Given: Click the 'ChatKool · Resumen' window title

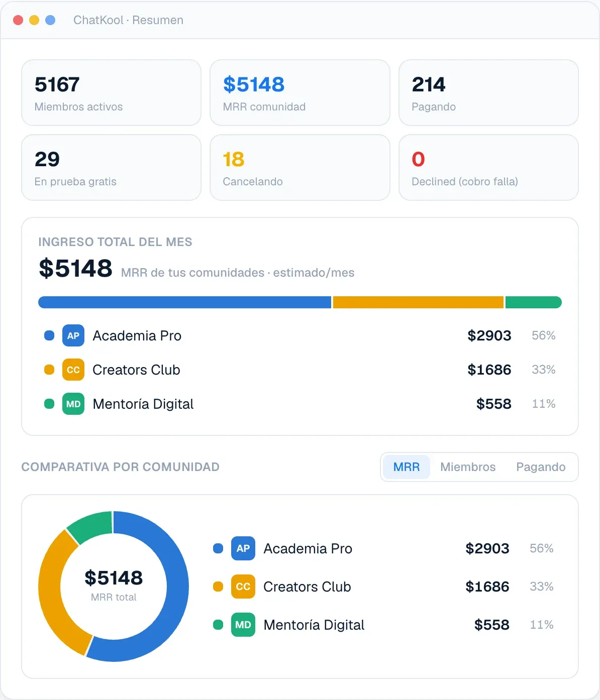Looking at the screenshot, I should (128, 20).
